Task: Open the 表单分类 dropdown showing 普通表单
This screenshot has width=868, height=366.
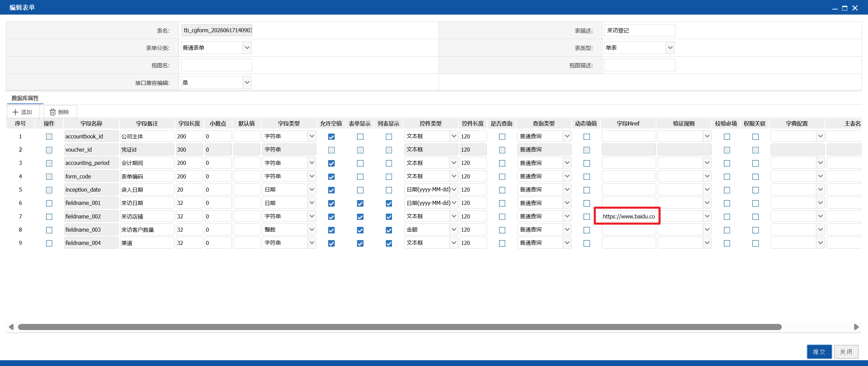Action: click(x=216, y=48)
